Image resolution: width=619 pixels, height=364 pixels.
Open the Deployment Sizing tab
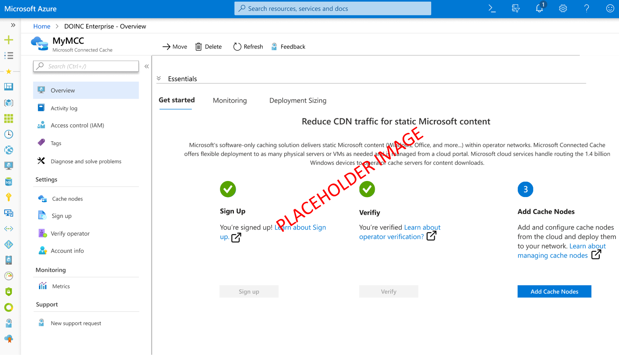click(298, 100)
